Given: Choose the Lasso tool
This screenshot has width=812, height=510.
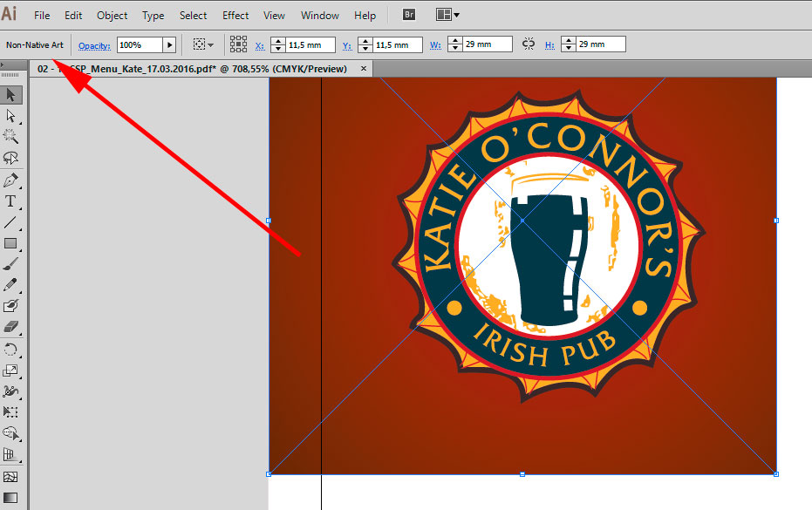Looking at the screenshot, I should click(10, 158).
